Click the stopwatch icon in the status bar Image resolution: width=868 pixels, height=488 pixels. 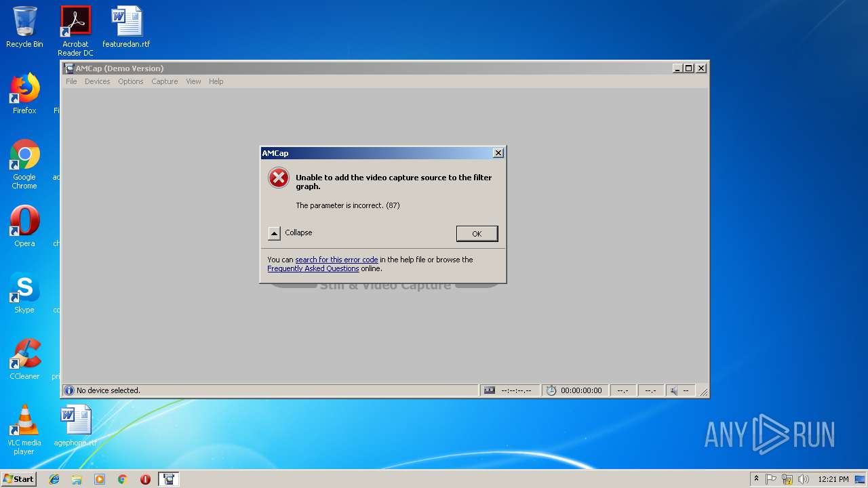coord(551,390)
